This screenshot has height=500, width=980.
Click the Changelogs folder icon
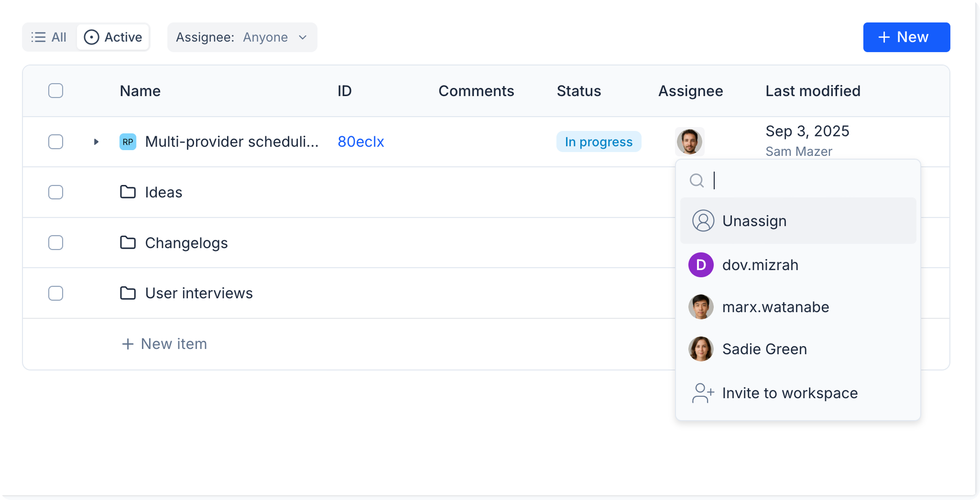(x=128, y=243)
